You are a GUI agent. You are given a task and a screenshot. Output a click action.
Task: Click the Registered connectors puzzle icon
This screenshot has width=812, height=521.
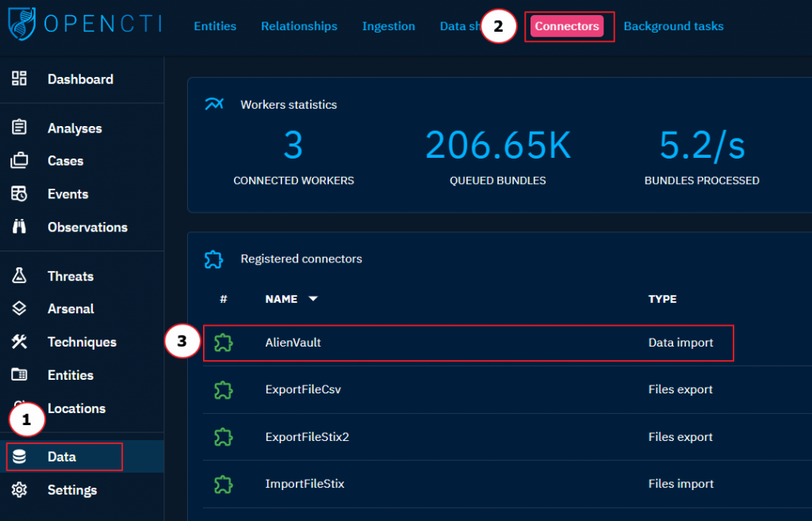[213, 259]
